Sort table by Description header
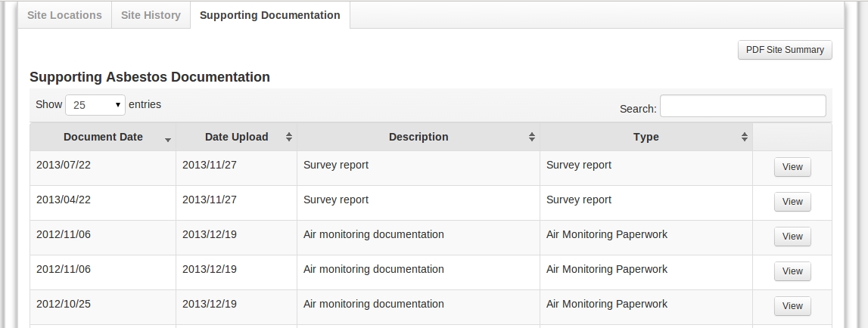Screen dimensions: 868x328 click(418, 137)
